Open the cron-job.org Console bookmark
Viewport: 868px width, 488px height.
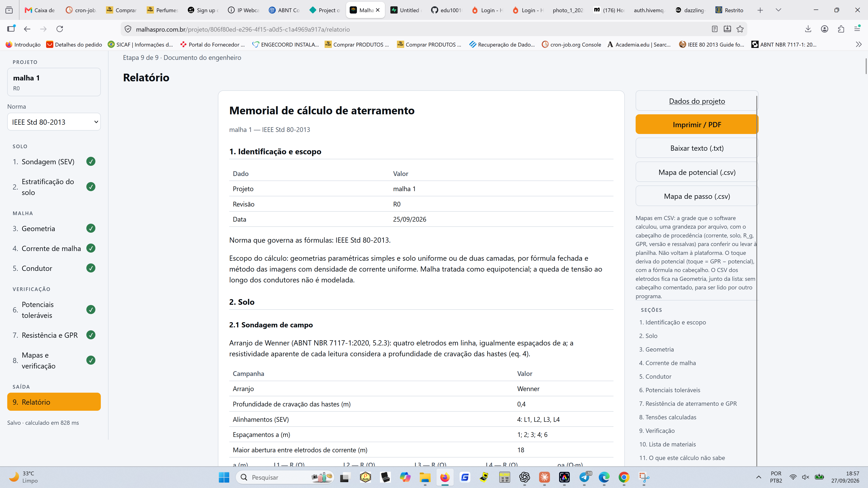pyautogui.click(x=571, y=45)
